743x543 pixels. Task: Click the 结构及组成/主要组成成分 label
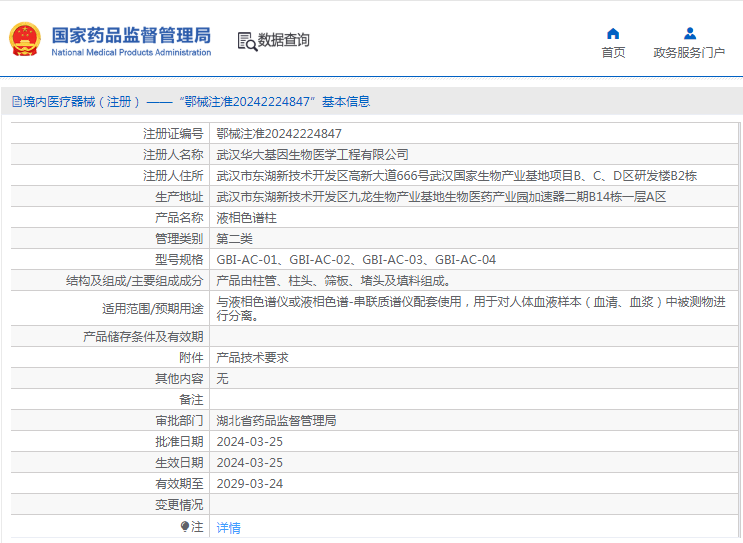135,281
